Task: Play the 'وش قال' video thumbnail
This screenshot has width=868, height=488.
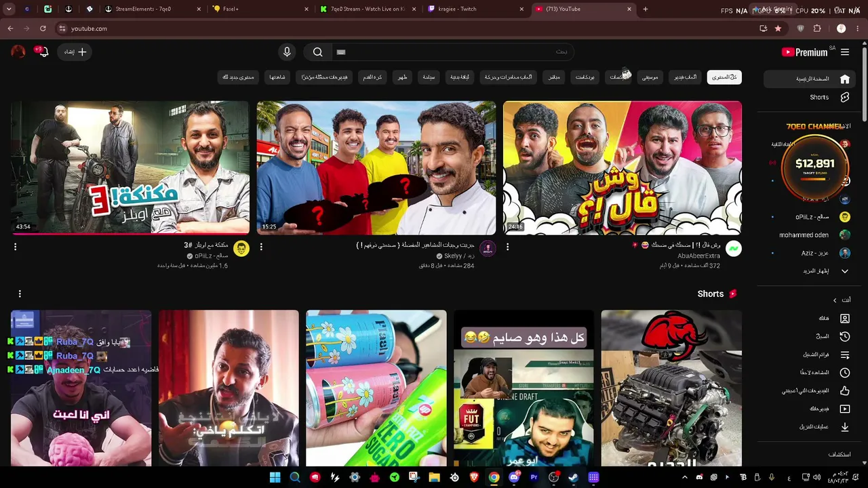Action: (x=623, y=168)
